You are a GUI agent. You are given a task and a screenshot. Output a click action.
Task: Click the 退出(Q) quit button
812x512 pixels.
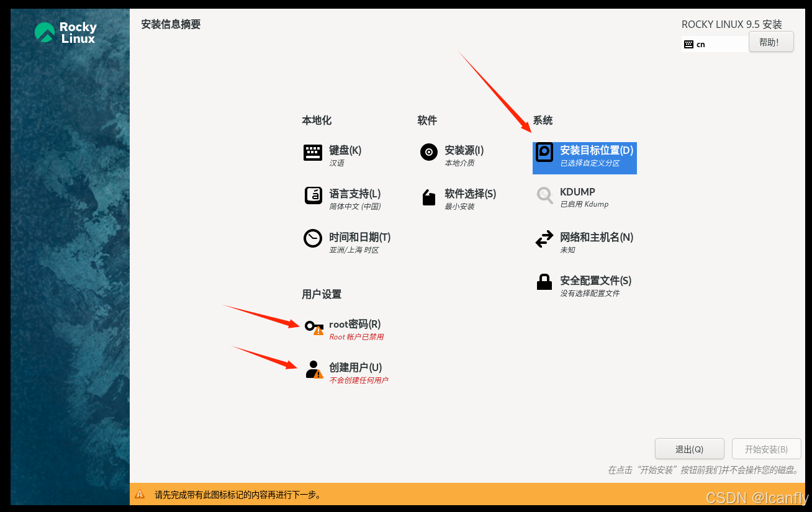tap(690, 449)
